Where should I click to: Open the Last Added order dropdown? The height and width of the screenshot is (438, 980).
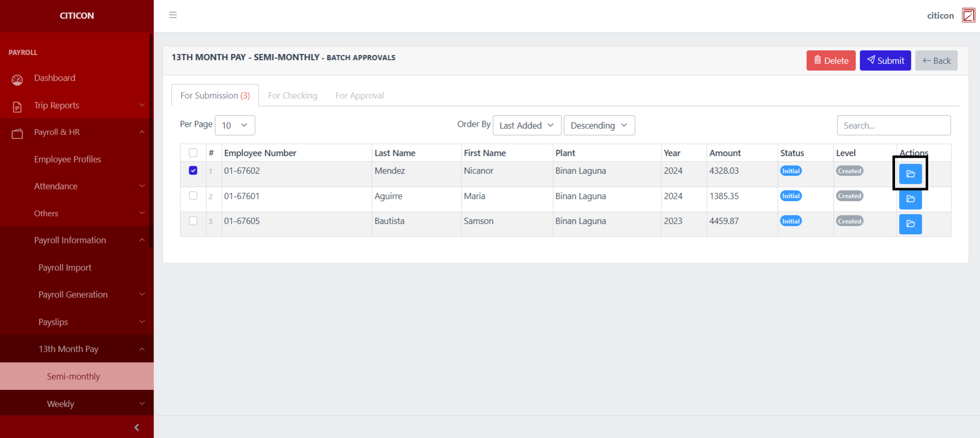526,125
